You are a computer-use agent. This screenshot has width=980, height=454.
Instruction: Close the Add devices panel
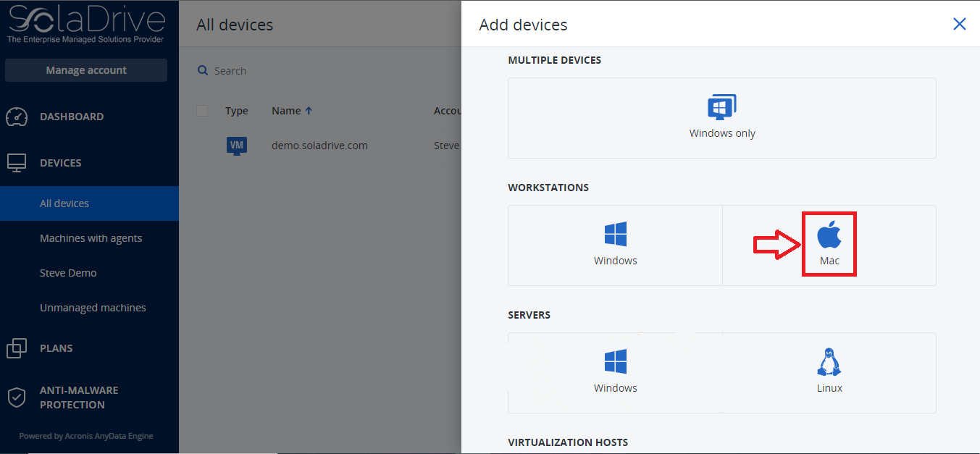(x=960, y=24)
